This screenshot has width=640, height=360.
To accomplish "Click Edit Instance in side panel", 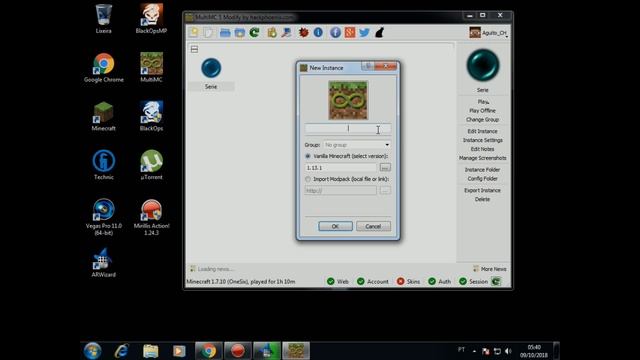I will point(482,131).
